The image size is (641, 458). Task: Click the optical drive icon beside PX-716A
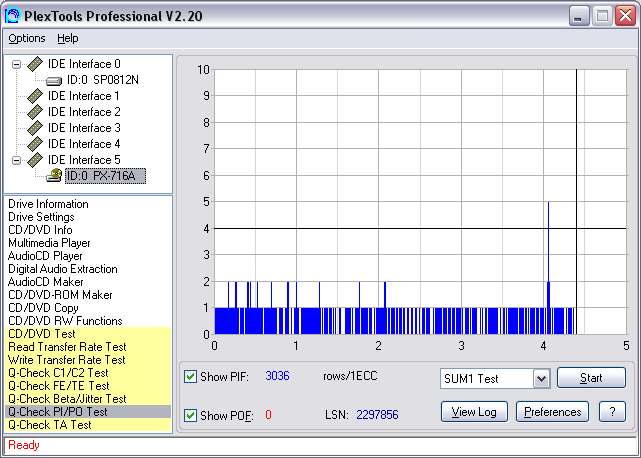(x=54, y=176)
